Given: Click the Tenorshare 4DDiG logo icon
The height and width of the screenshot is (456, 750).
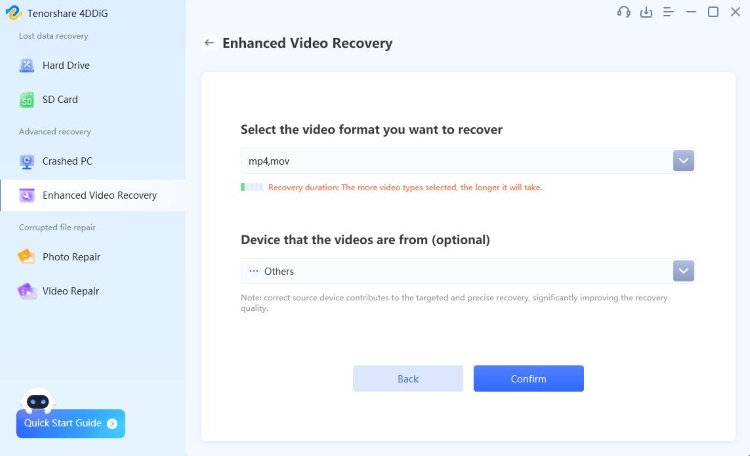Looking at the screenshot, I should pyautogui.click(x=13, y=13).
